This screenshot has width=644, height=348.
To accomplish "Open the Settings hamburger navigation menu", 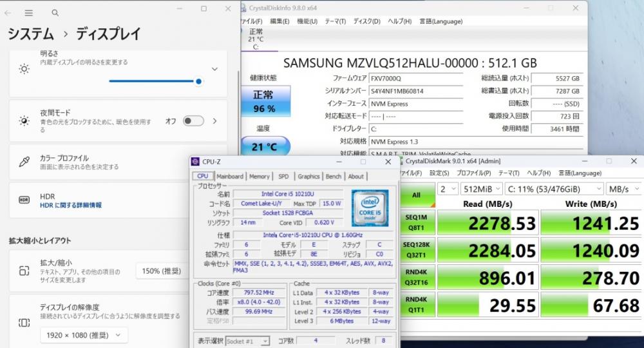I will click(29, 13).
